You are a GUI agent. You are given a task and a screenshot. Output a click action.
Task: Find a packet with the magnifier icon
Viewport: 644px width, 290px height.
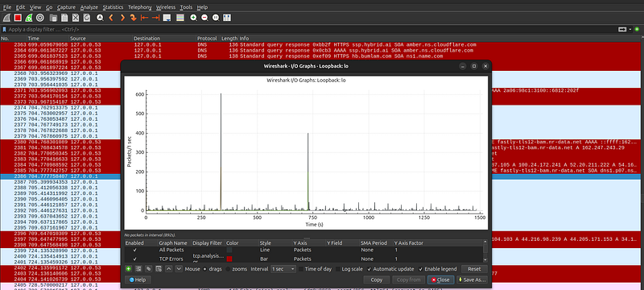100,18
